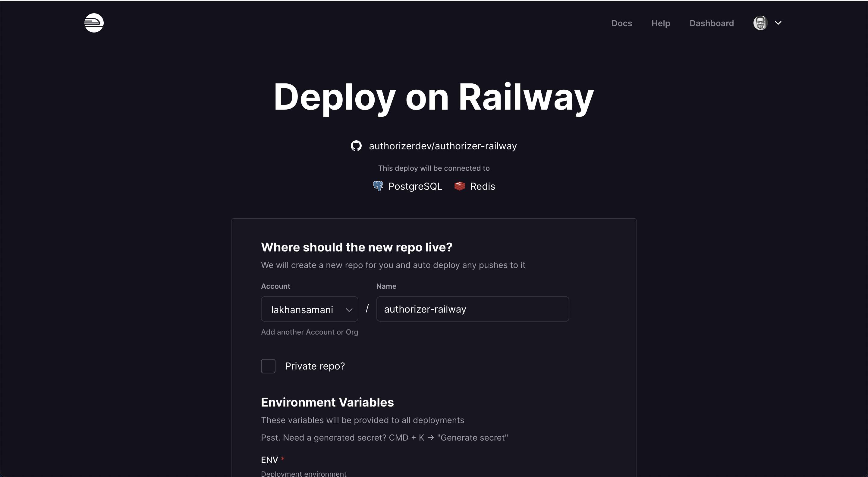Click the user profile avatar
The height and width of the screenshot is (477, 868).
[x=760, y=23]
